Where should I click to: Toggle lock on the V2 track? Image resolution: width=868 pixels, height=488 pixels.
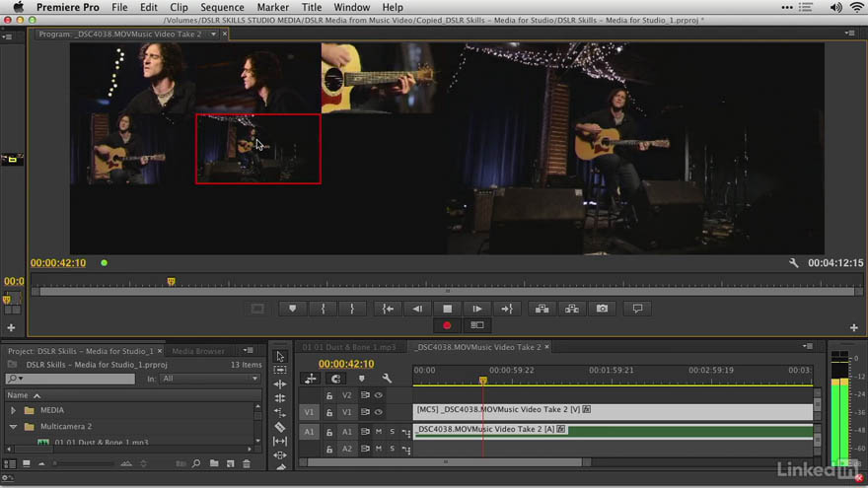(x=329, y=395)
